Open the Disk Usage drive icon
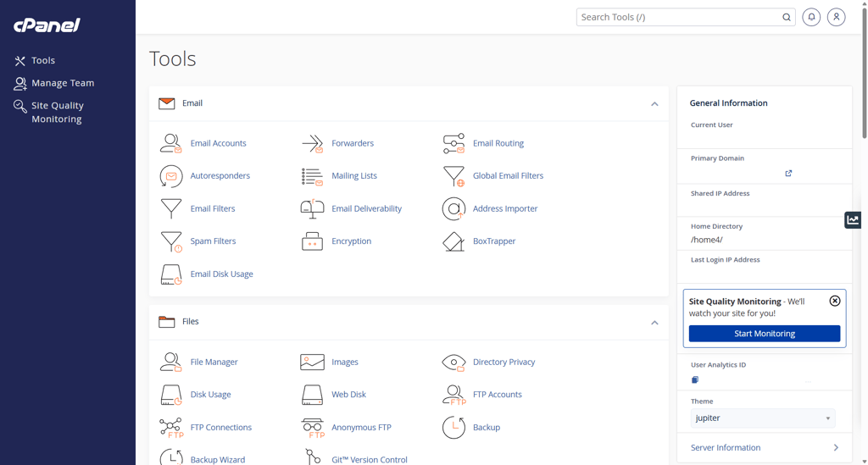This screenshot has height=465, width=868. (171, 395)
